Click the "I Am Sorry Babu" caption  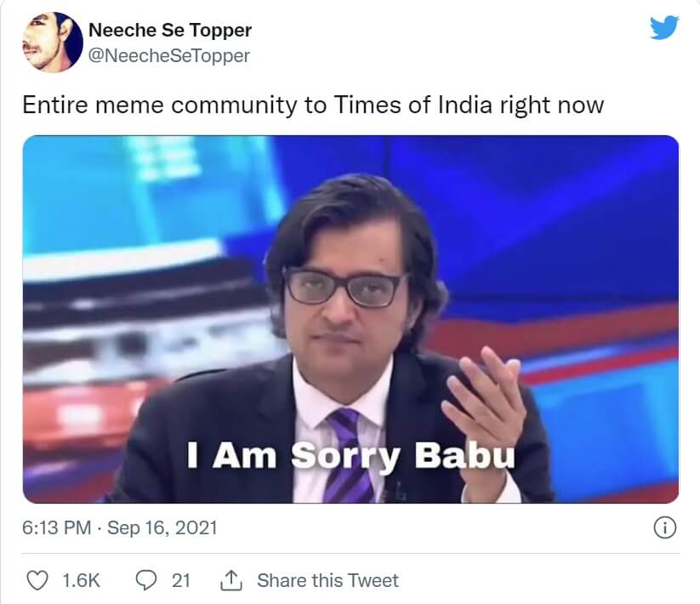coord(350,455)
